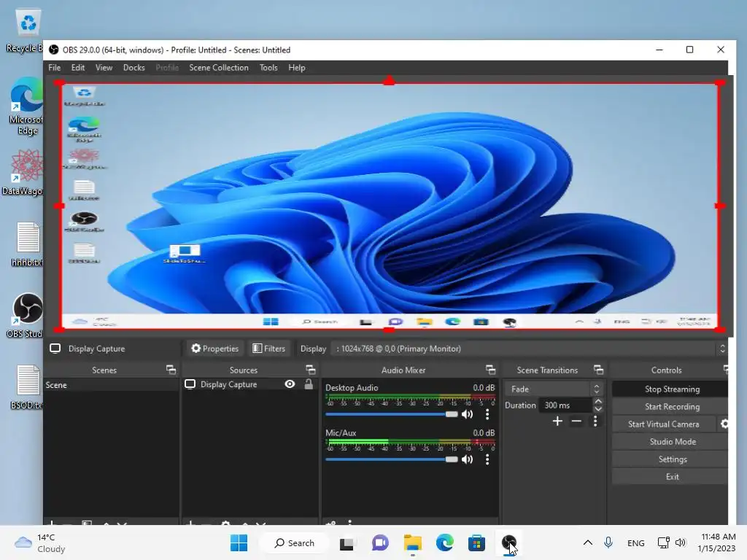Open the network icon in the system tray

click(663, 542)
